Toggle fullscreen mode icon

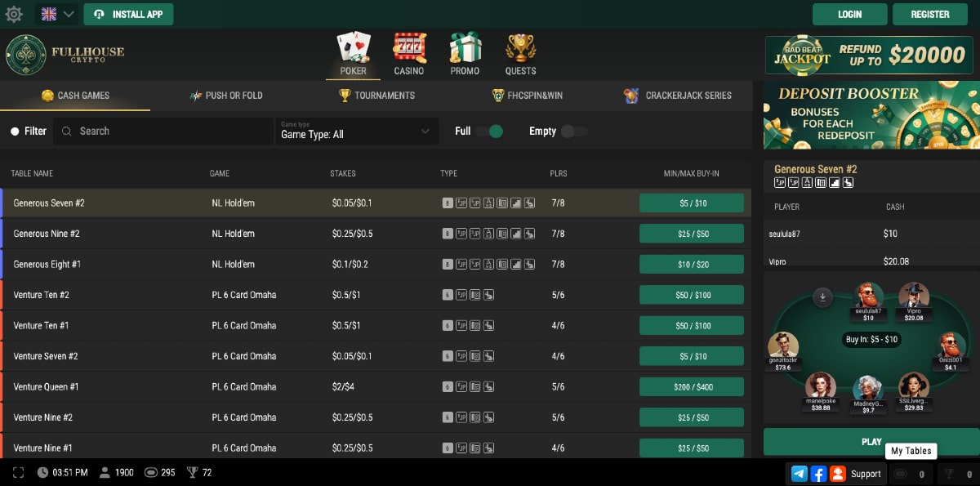point(19,472)
